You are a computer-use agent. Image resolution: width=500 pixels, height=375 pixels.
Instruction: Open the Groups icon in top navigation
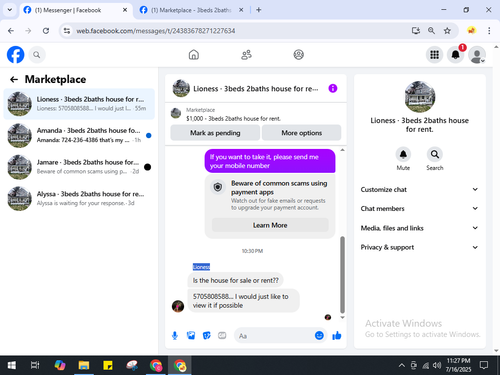[299, 55]
